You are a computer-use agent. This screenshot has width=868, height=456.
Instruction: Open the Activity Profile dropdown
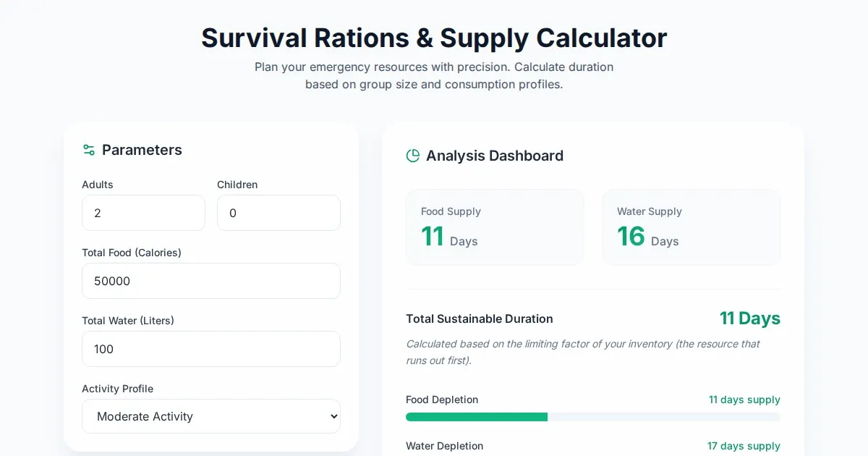[210, 416]
